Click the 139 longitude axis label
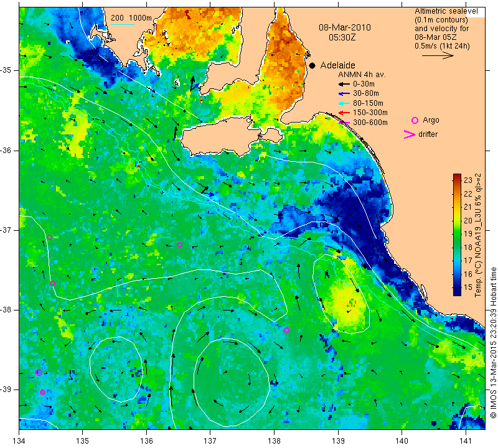The image size is (498, 448). pyautogui.click(x=338, y=441)
